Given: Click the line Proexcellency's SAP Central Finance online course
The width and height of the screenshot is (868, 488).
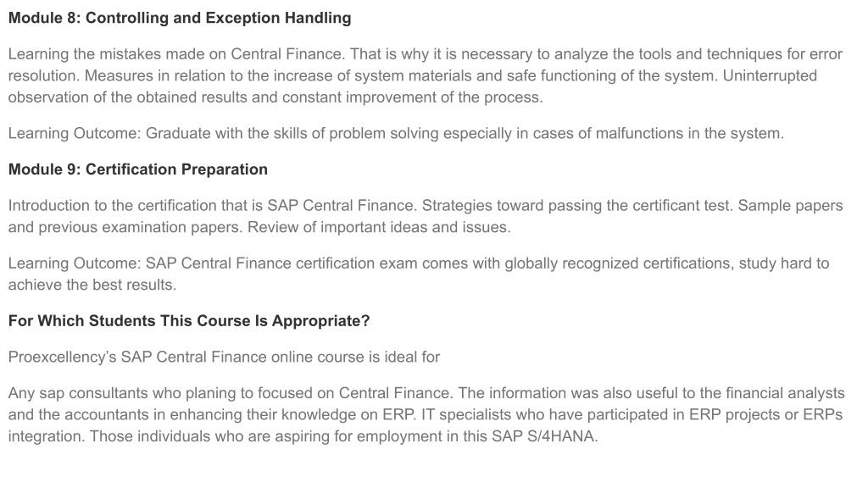Looking at the screenshot, I should (224, 357).
